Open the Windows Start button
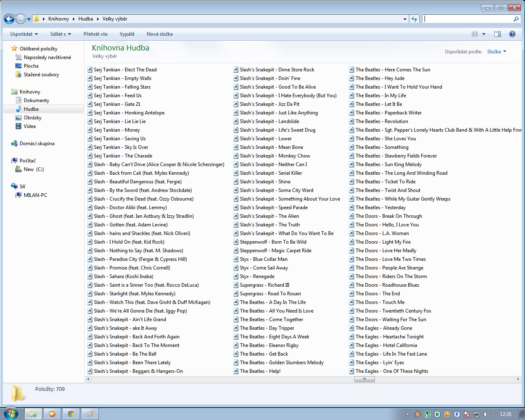Screen dimensions: 525x420 point(11,413)
